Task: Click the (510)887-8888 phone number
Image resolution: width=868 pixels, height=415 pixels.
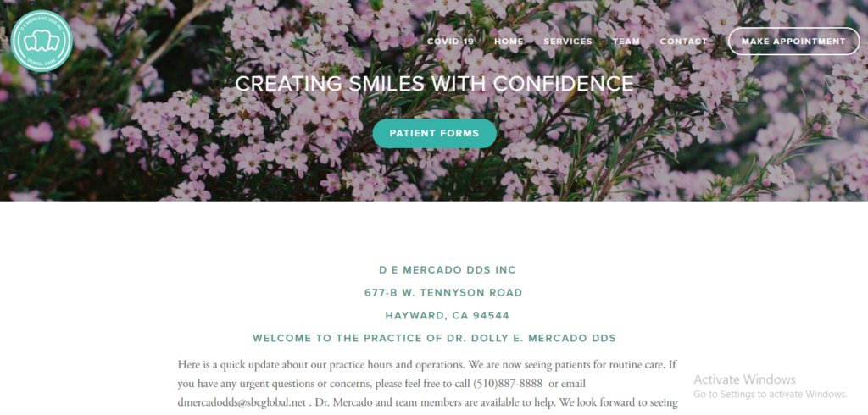Action: pyautogui.click(x=508, y=384)
